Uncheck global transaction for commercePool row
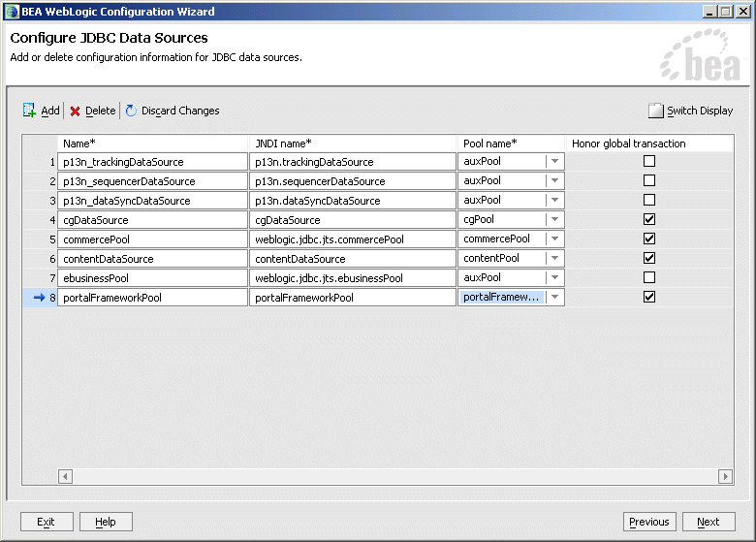The width and height of the screenshot is (756, 542). pos(649,239)
